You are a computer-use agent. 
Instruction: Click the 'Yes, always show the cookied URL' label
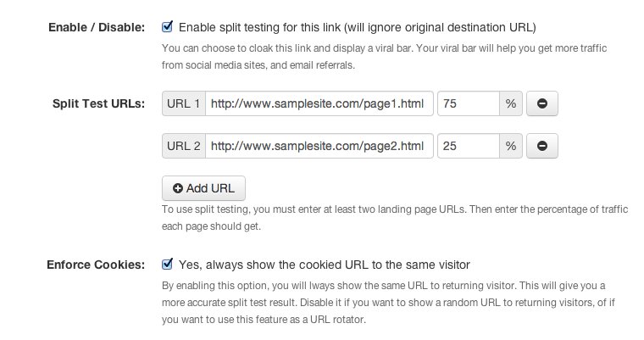[324, 264]
